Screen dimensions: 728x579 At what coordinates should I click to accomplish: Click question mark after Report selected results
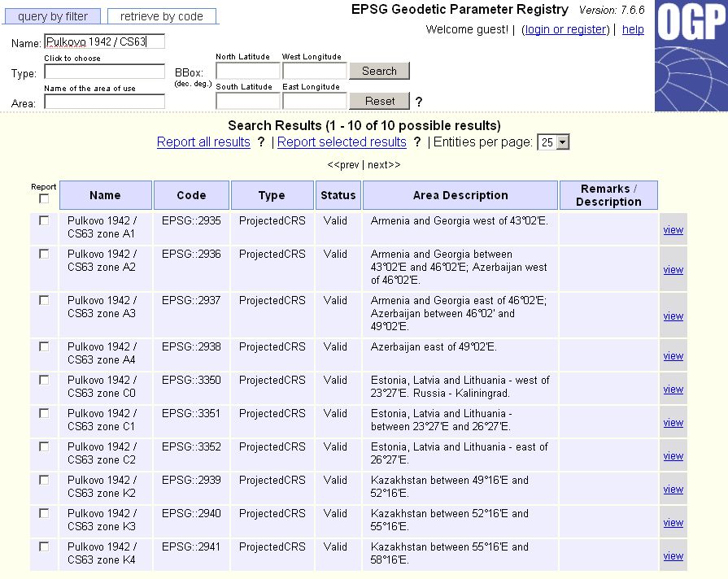pyautogui.click(x=417, y=142)
